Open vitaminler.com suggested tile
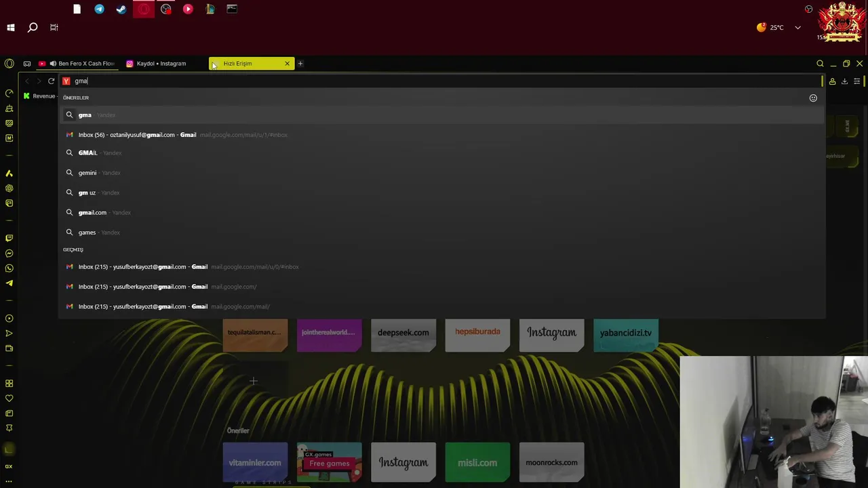Image resolution: width=868 pixels, height=488 pixels. (255, 463)
